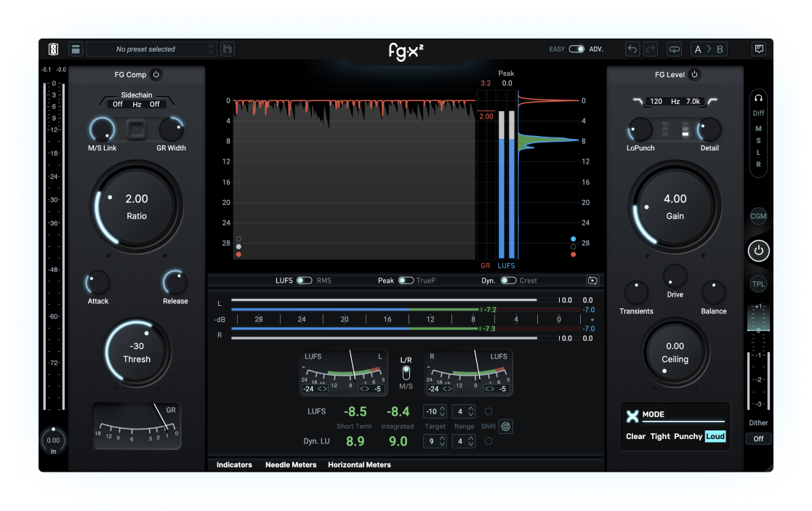Click the headphones monitor icon
This screenshot has height=511, width=812.
tap(758, 98)
